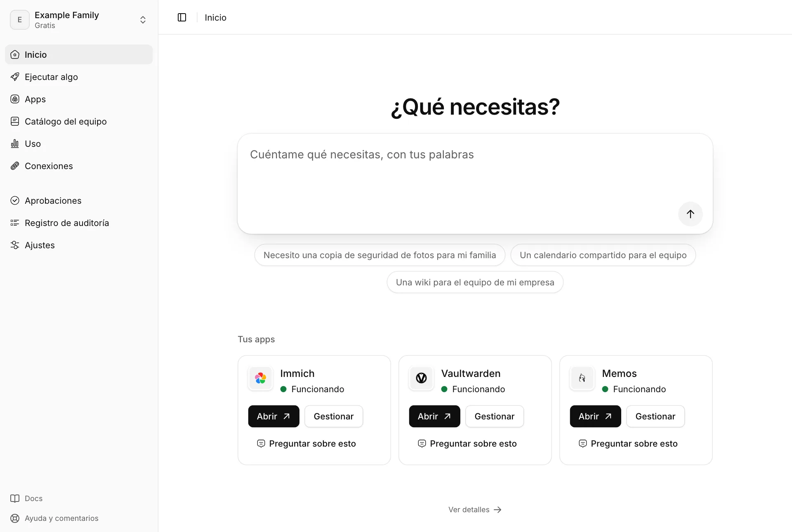This screenshot has width=792, height=532.
Task: Open Vaultwarden with the Abrir button
Action: [x=434, y=416]
